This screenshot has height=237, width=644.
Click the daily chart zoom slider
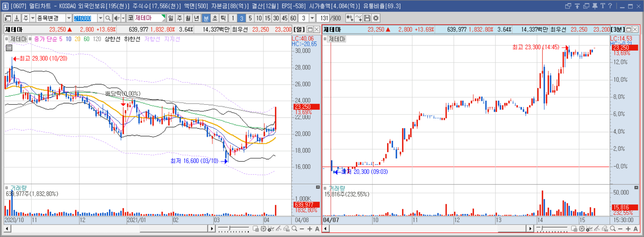pyautogui.click(x=233, y=229)
